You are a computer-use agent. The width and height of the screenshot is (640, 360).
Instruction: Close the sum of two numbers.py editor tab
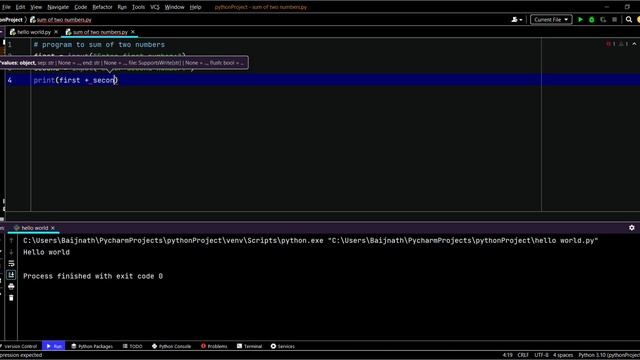tap(133, 32)
